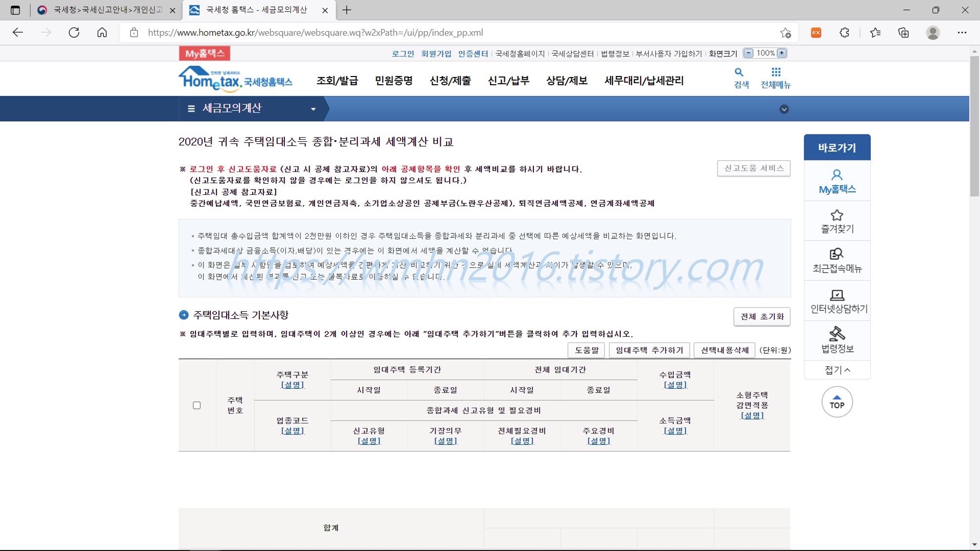Open My홈택스 in the shortcut sidebar
Viewport: 980px width, 551px height.
coord(837,181)
